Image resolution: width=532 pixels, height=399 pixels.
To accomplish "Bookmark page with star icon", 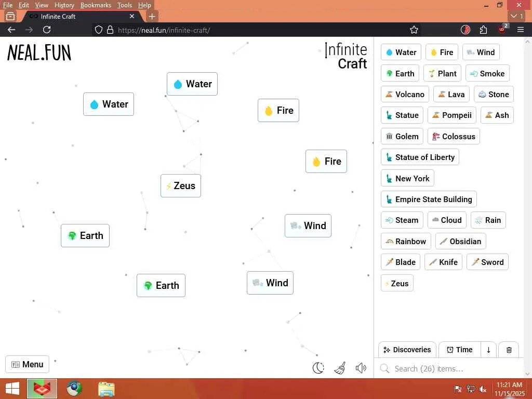I will click(x=414, y=30).
